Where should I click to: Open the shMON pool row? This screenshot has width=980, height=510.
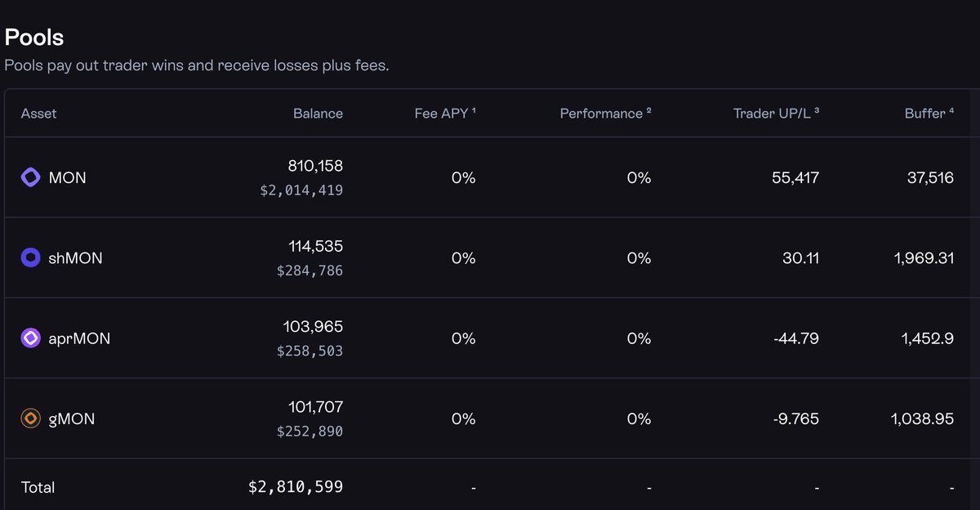(x=75, y=258)
